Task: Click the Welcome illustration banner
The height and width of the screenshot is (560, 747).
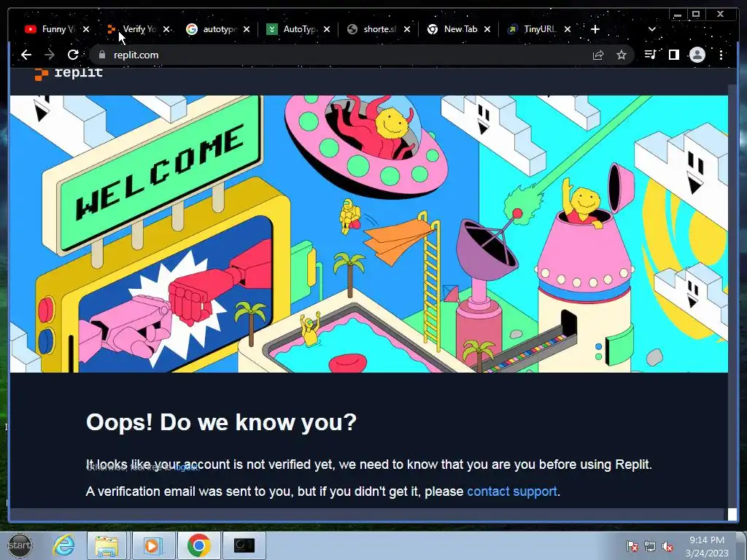Action: [368, 234]
